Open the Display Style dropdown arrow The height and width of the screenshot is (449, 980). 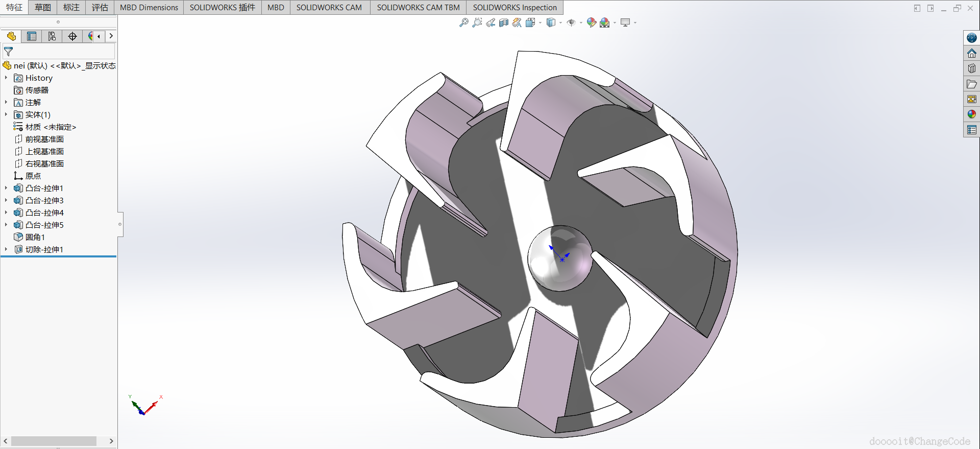[x=560, y=23]
